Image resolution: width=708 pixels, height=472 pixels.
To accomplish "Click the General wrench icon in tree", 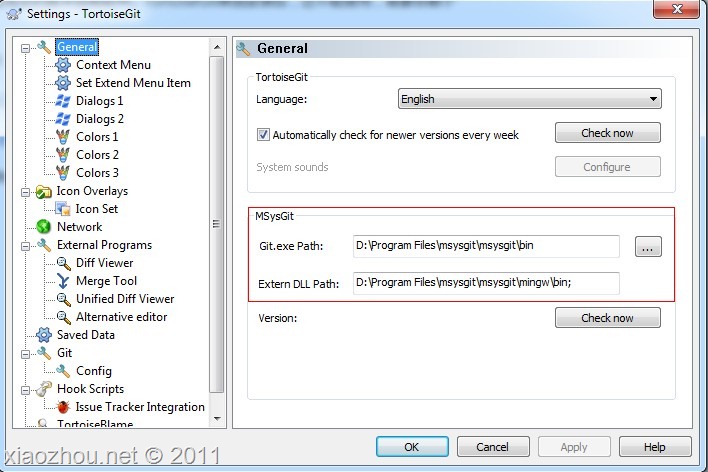I will pos(44,47).
